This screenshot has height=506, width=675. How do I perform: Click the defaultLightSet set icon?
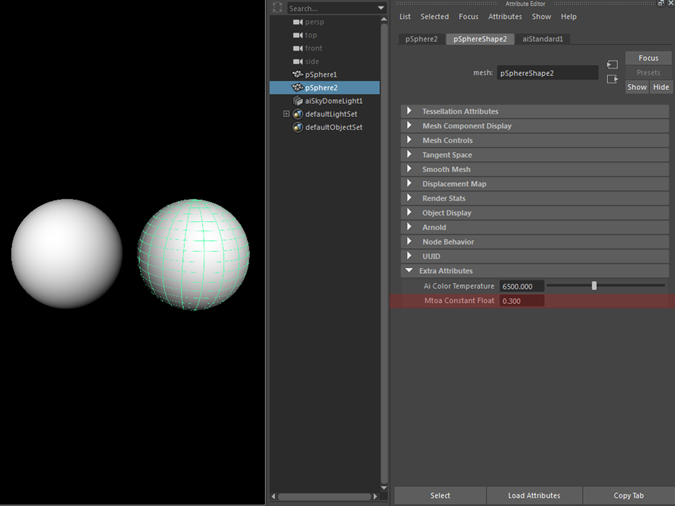[297, 114]
